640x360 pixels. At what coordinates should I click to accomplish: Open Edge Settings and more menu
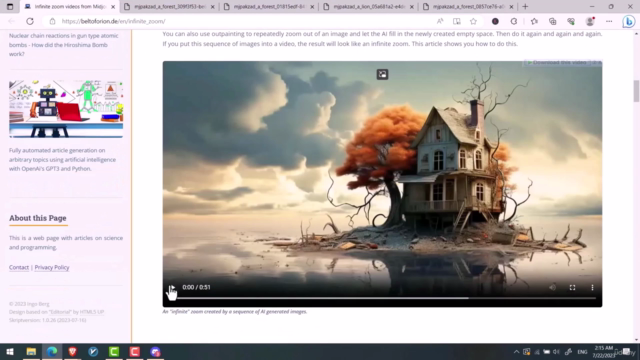pos(609,21)
